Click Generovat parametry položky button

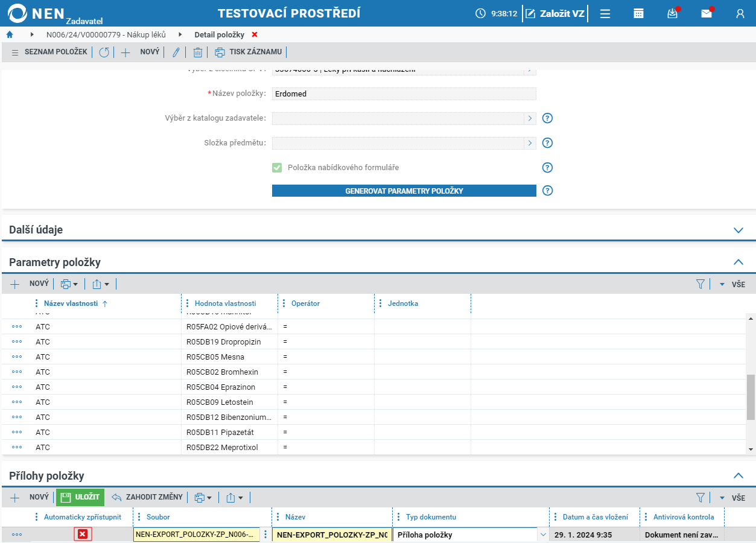coord(404,191)
